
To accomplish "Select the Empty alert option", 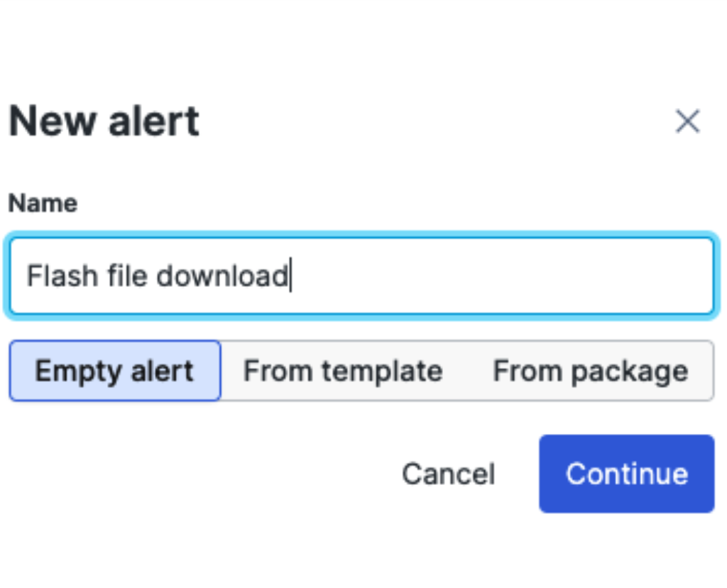I will point(114,371).
